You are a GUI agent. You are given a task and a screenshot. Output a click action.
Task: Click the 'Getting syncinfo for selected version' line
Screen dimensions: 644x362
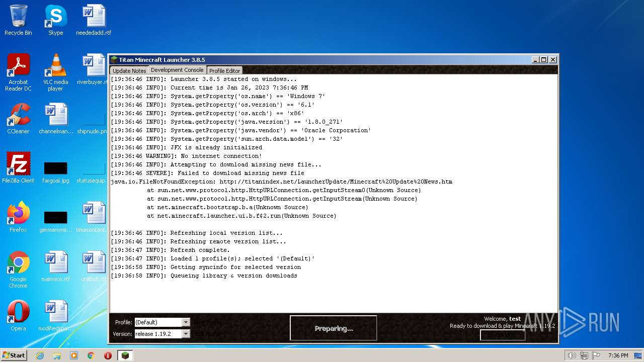(206, 267)
